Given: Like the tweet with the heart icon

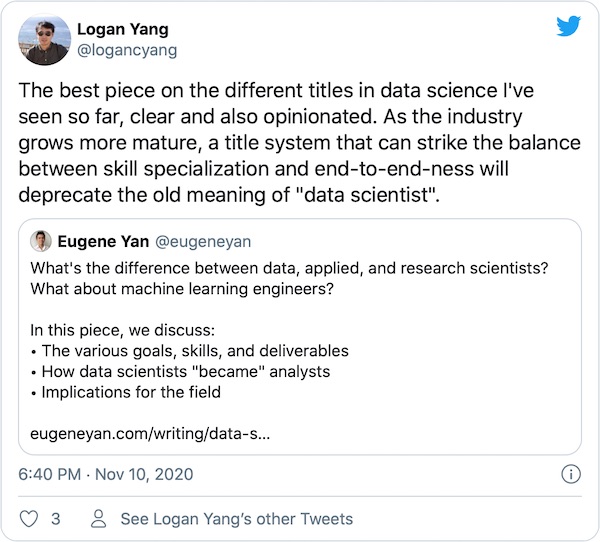Looking at the screenshot, I should point(29,519).
